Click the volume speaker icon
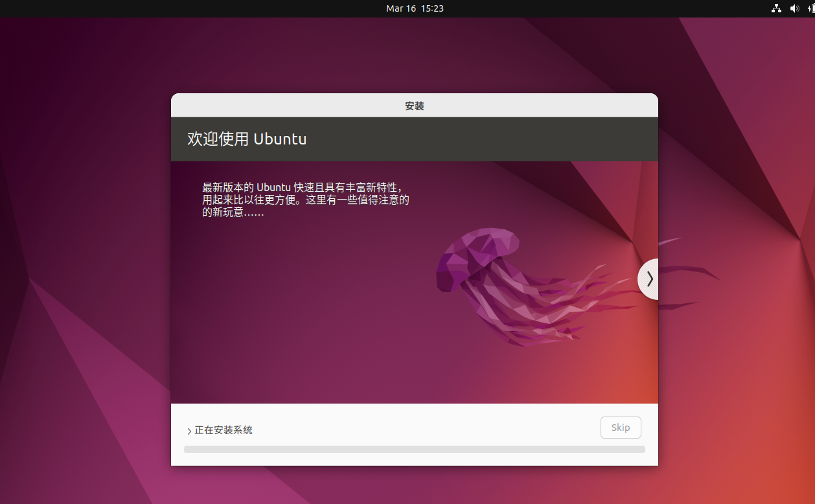The width and height of the screenshot is (815, 504). tap(794, 8)
